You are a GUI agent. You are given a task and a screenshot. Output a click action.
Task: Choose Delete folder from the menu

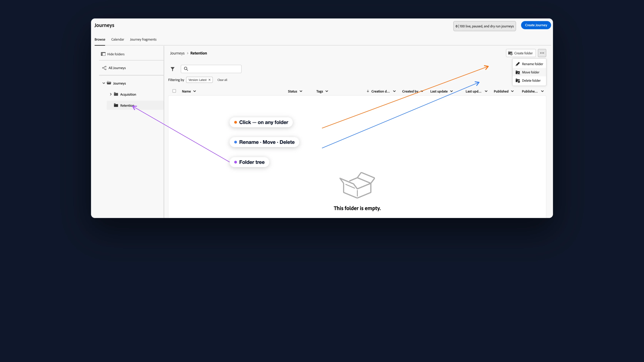(x=529, y=80)
